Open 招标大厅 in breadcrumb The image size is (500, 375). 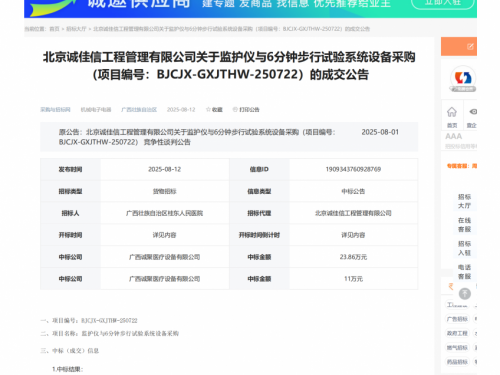point(76,29)
